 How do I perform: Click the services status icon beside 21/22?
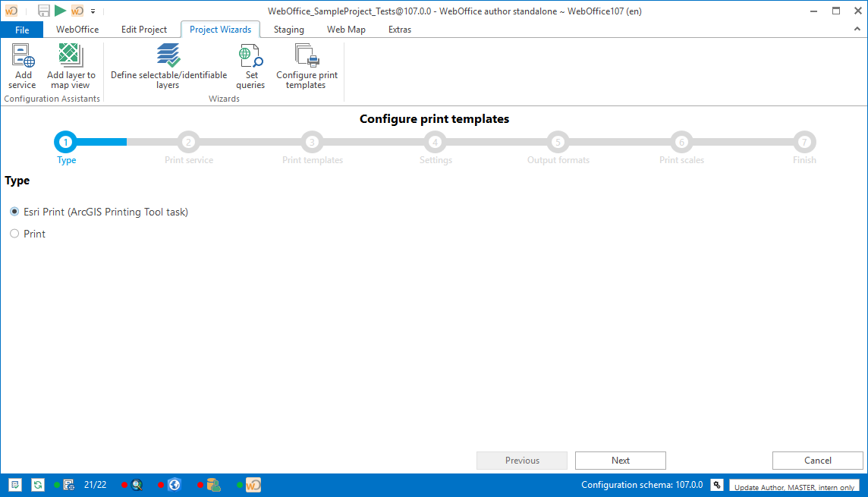(68, 486)
